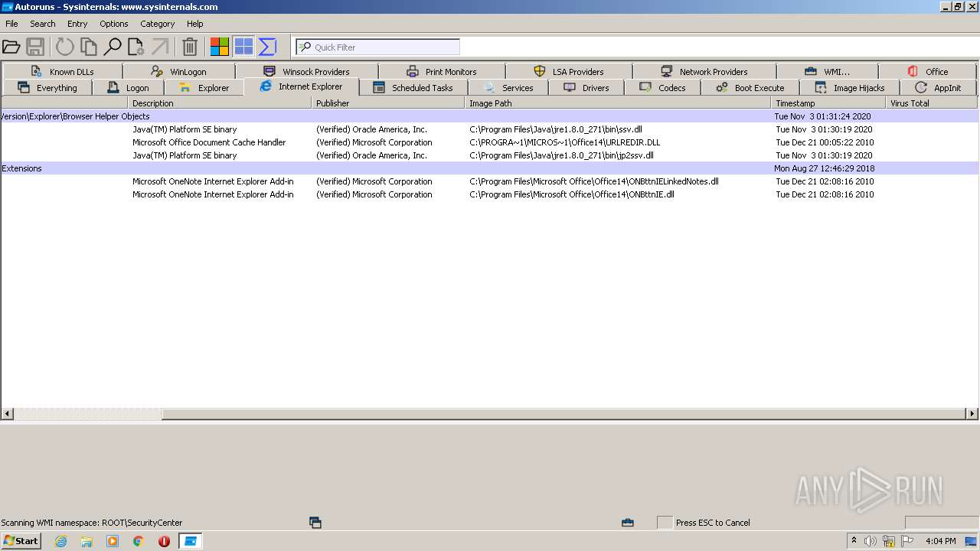
Task: Select the ssv.dll Java entry row
Action: pyautogui.click(x=489, y=129)
